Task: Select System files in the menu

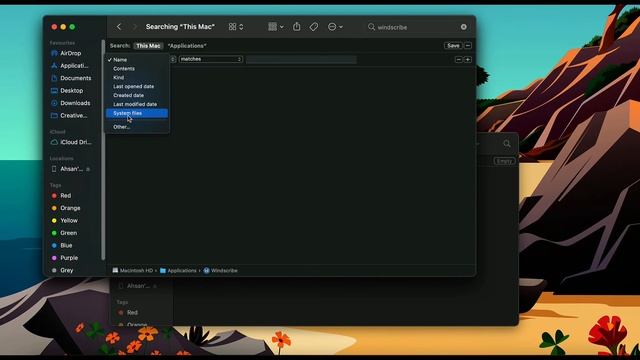Action: [137, 113]
